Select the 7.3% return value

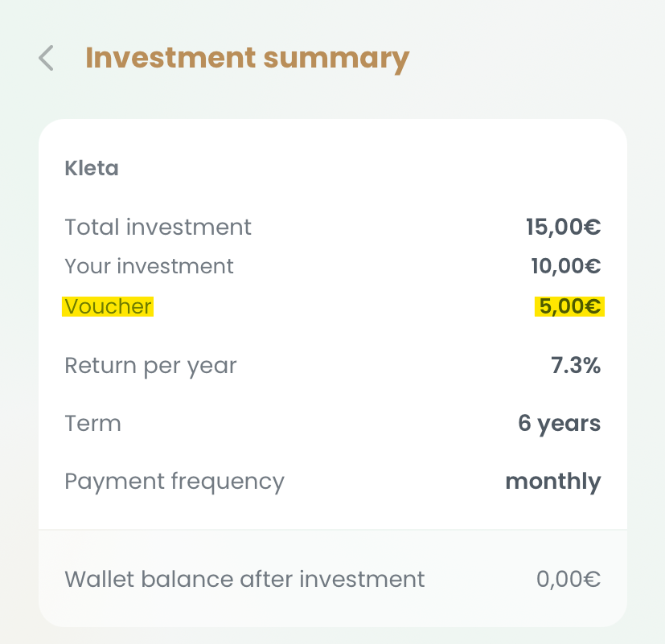[575, 366]
